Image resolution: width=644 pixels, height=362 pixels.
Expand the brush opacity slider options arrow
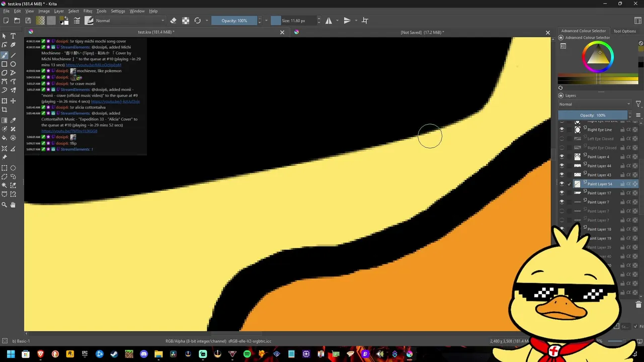pyautogui.click(x=266, y=21)
